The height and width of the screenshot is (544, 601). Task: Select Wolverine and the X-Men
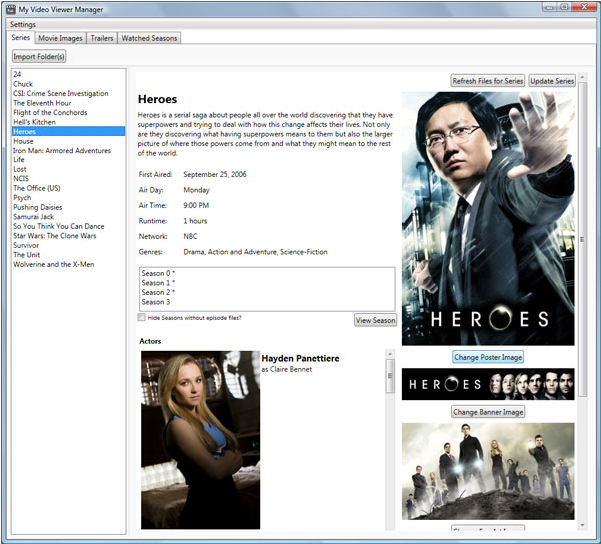coord(68,265)
